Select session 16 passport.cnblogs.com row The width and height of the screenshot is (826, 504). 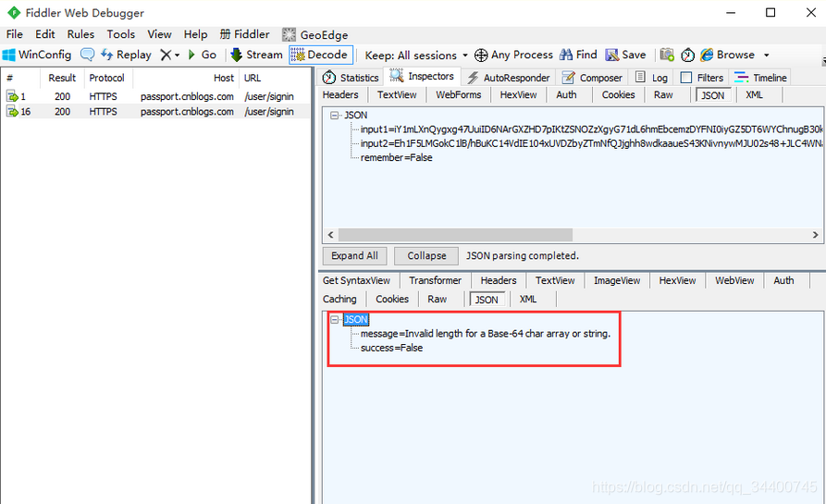[x=155, y=112]
